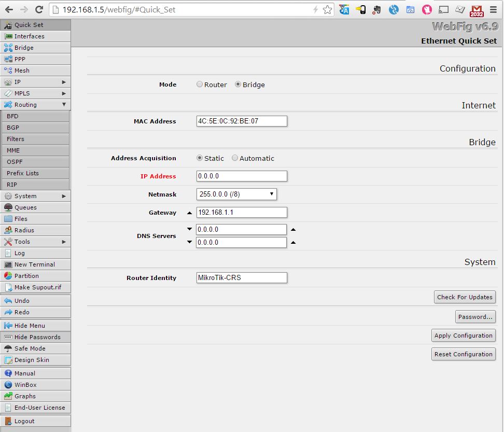The image size is (504, 432).
Task: Select the Router mode radio button
Action: pyautogui.click(x=200, y=85)
